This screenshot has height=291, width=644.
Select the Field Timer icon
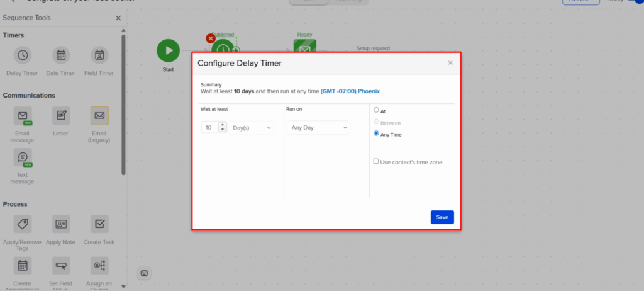click(99, 55)
